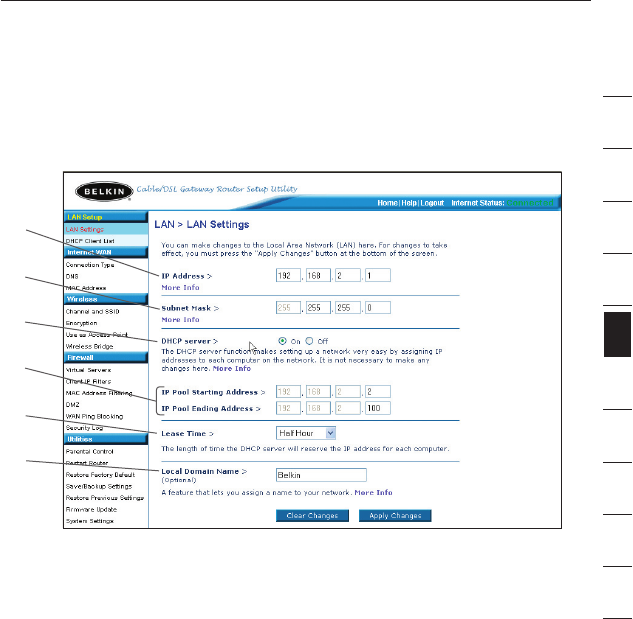Open WAN Ping Blocking page

pos(94,416)
